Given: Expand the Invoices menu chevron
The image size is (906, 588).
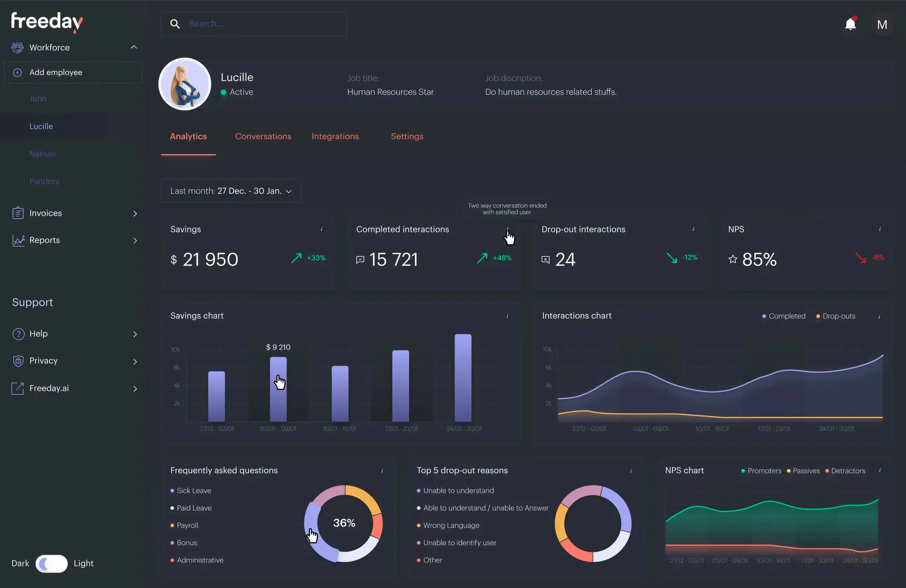Looking at the screenshot, I should click(135, 214).
